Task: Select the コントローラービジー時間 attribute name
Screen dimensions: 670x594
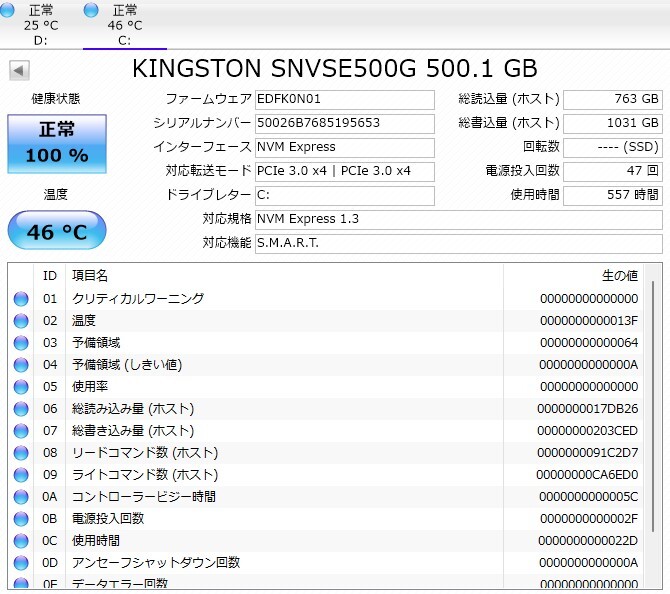Action: 144,497
